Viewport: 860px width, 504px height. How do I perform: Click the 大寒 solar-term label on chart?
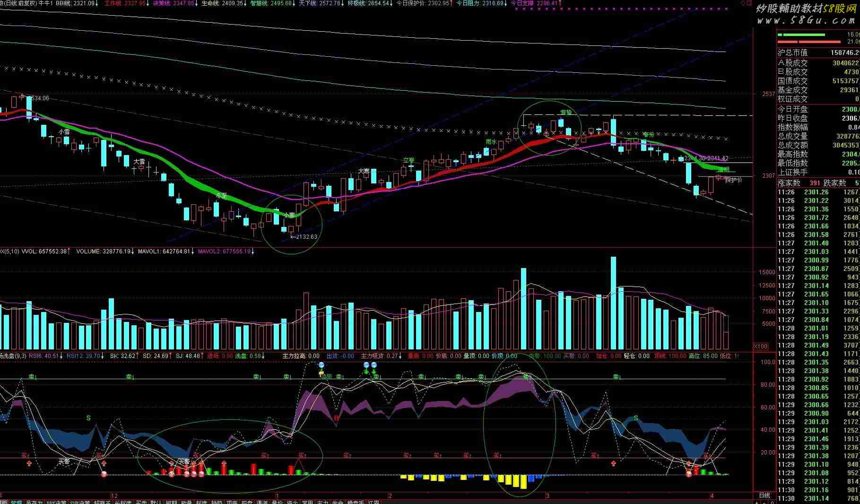coord(364,171)
